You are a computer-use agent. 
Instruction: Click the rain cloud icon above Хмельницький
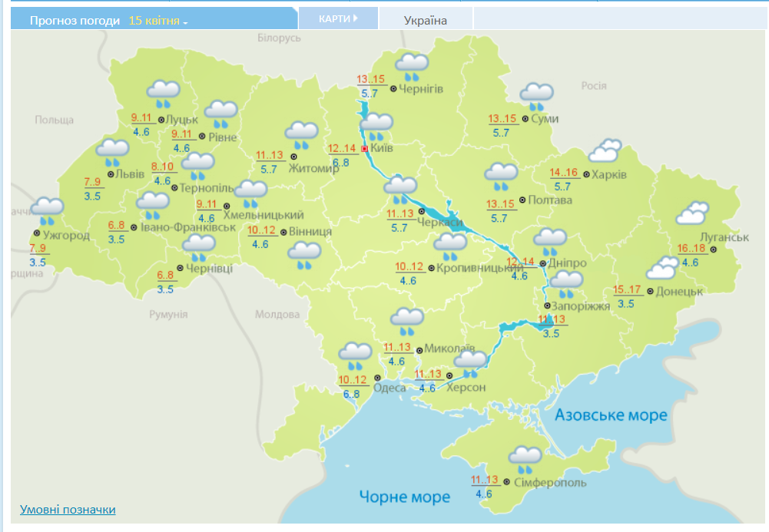pos(250,194)
